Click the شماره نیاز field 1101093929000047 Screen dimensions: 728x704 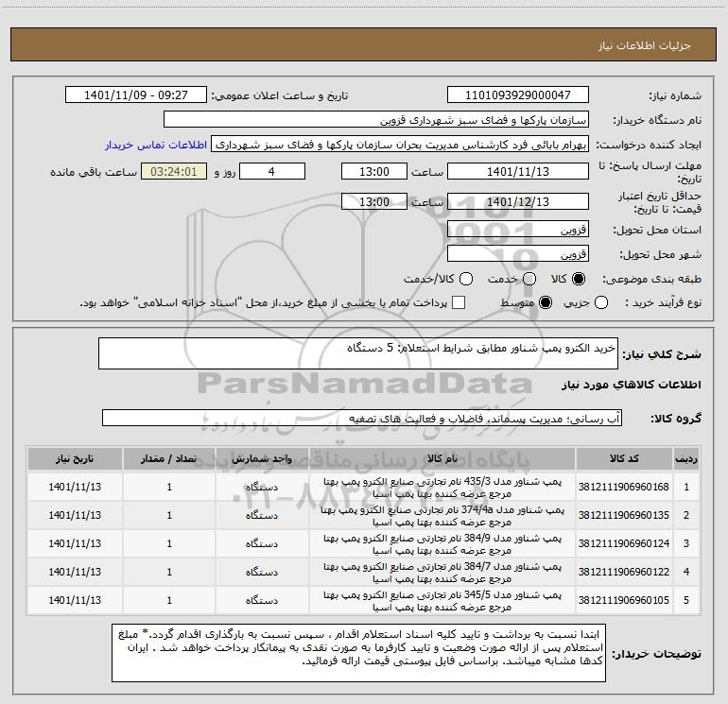[518, 94]
